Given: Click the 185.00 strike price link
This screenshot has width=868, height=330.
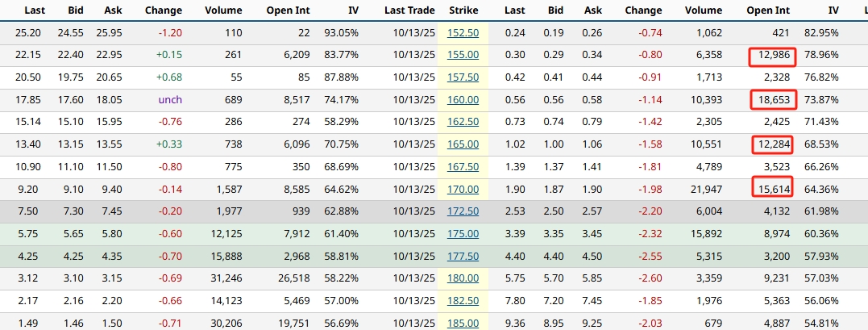Looking at the screenshot, I should click(x=463, y=323).
